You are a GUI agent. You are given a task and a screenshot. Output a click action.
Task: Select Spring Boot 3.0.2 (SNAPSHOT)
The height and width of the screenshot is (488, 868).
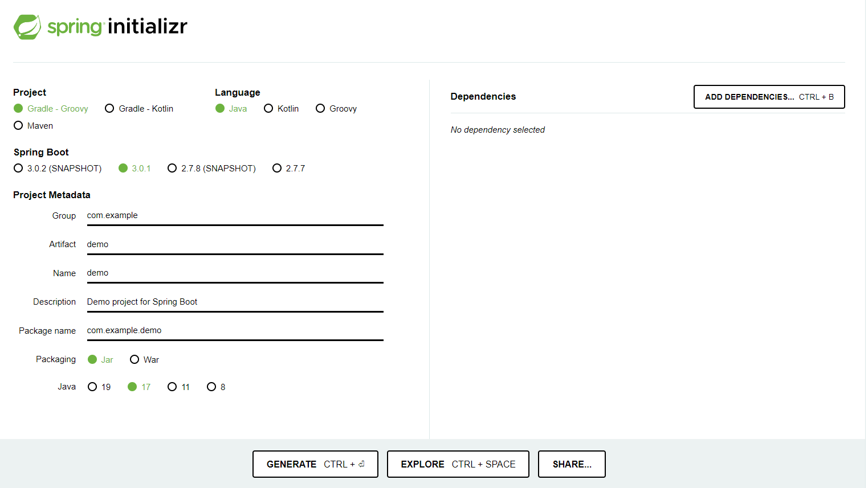(58, 169)
